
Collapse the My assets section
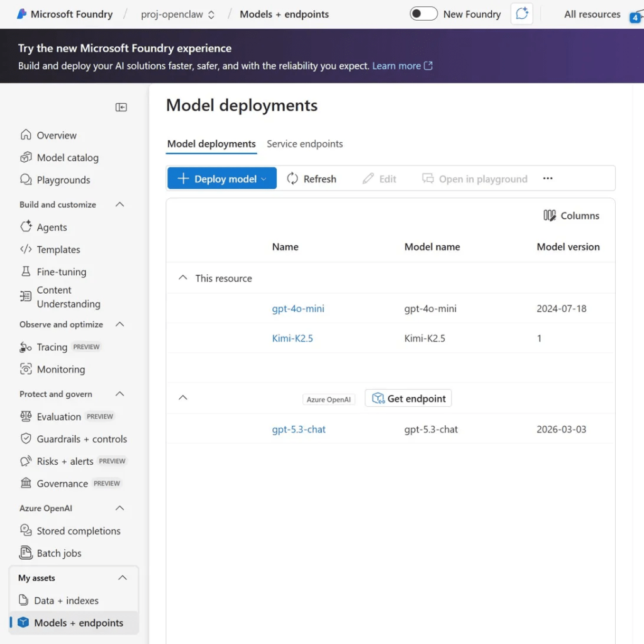(123, 578)
